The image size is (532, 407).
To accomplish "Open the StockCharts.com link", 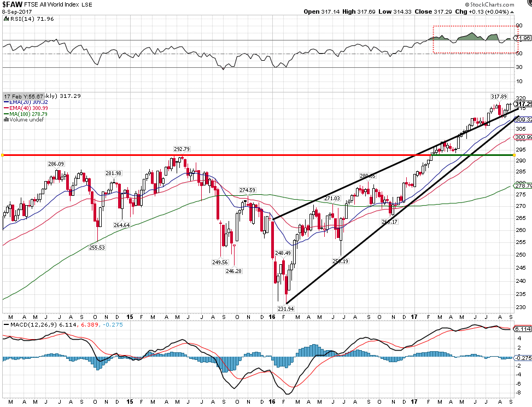I will 492,4.
